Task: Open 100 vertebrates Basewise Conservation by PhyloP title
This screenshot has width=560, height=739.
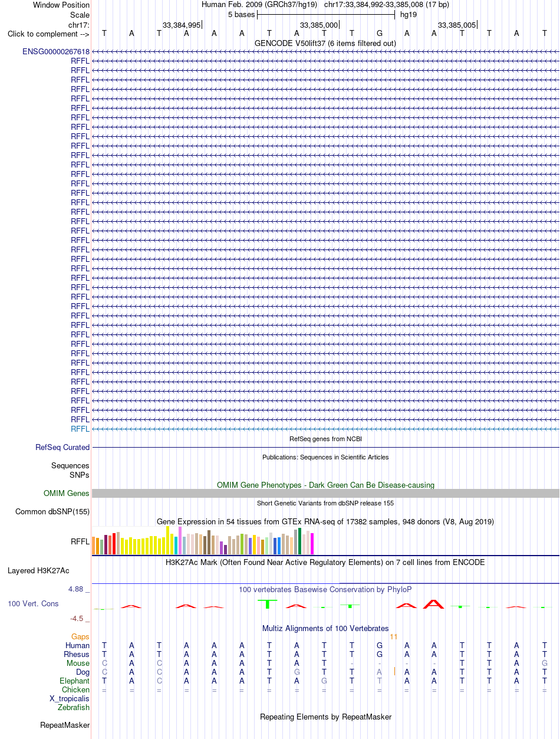Action: coord(325,589)
